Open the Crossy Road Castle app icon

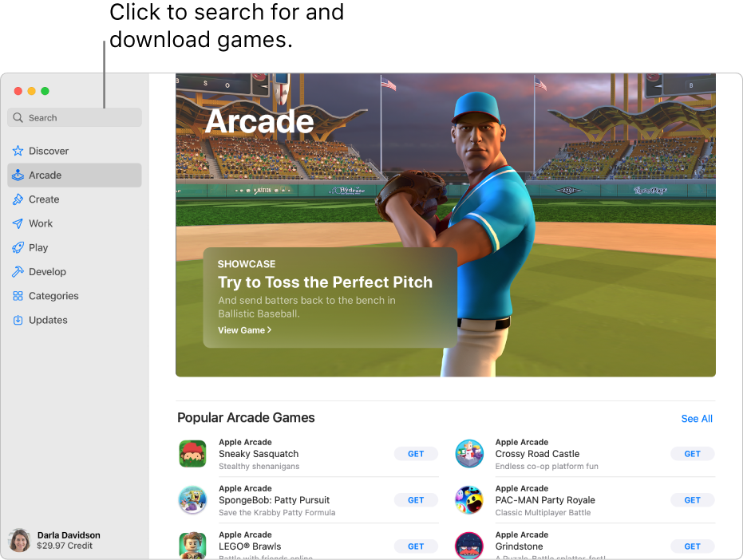(469, 454)
